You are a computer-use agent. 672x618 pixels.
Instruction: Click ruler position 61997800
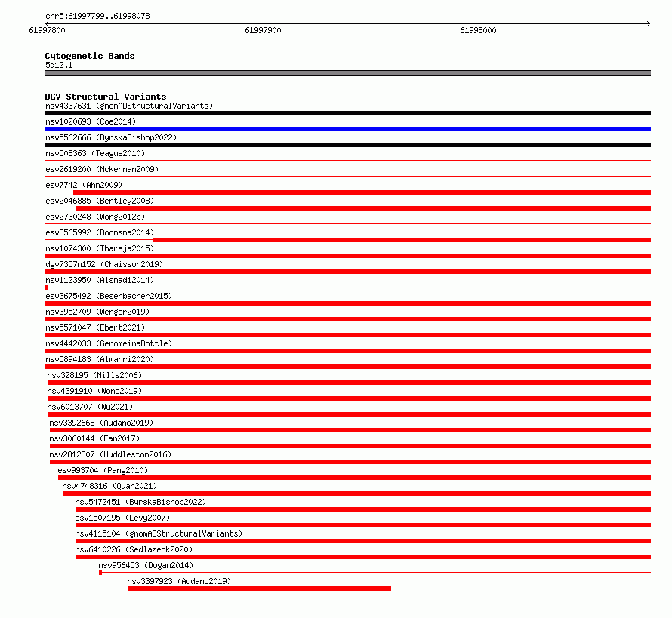pyautogui.click(x=47, y=30)
